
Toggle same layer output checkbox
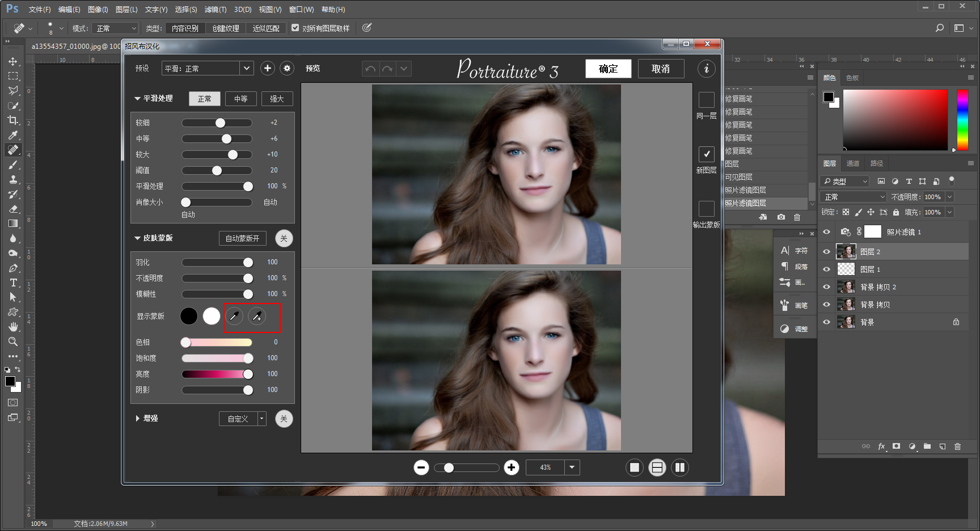(707, 100)
